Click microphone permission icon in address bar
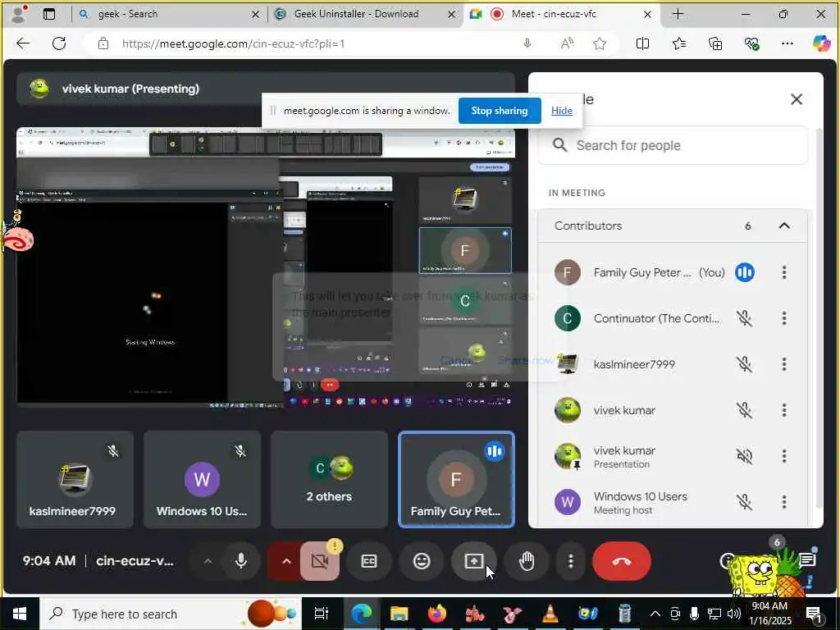 527,43
